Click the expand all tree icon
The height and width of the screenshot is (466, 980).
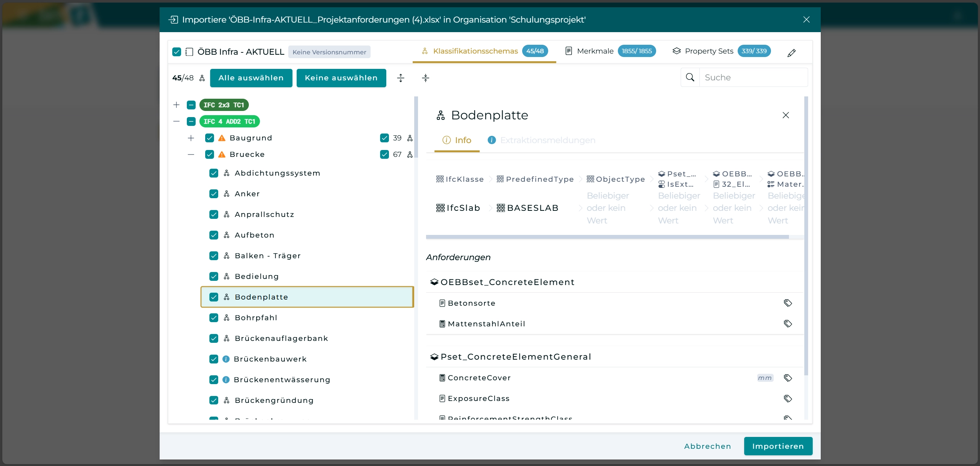pos(400,78)
